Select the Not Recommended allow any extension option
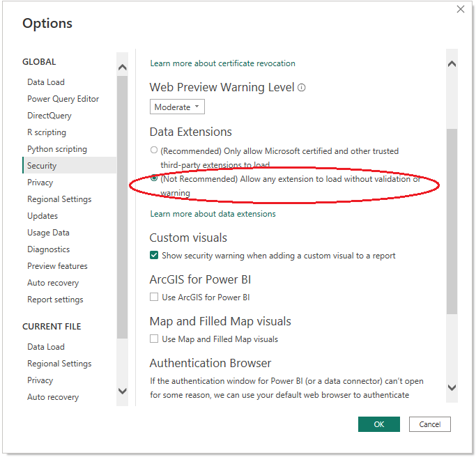 point(154,179)
